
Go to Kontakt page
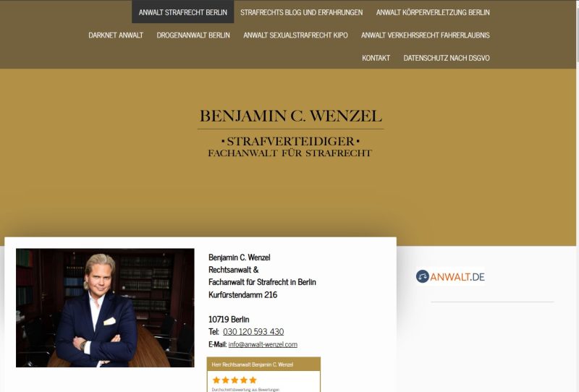coord(376,58)
